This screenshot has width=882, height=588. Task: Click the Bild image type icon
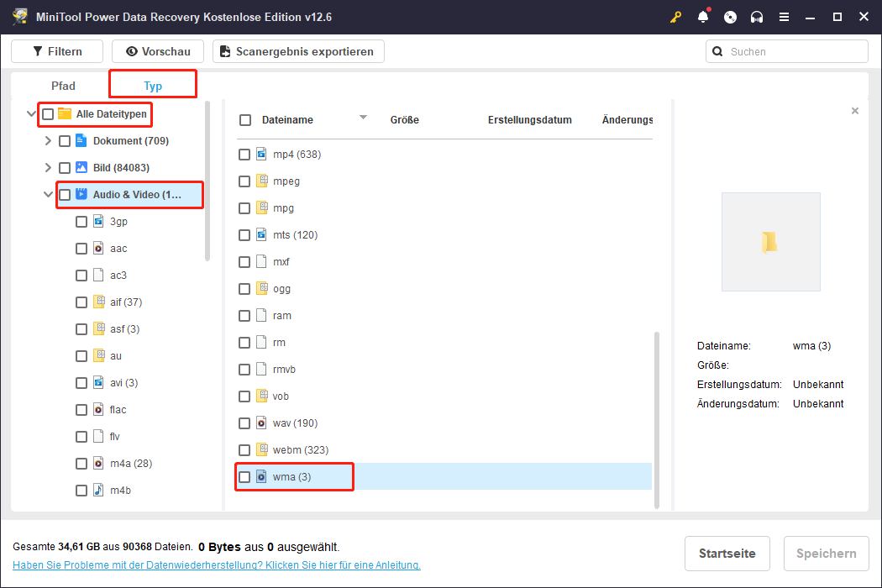pos(81,168)
